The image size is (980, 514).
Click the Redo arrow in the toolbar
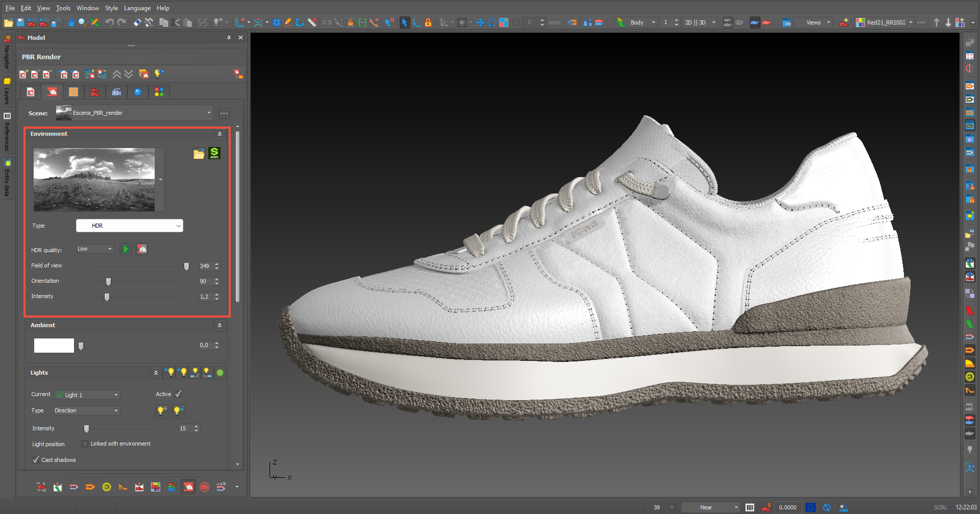pos(121,22)
